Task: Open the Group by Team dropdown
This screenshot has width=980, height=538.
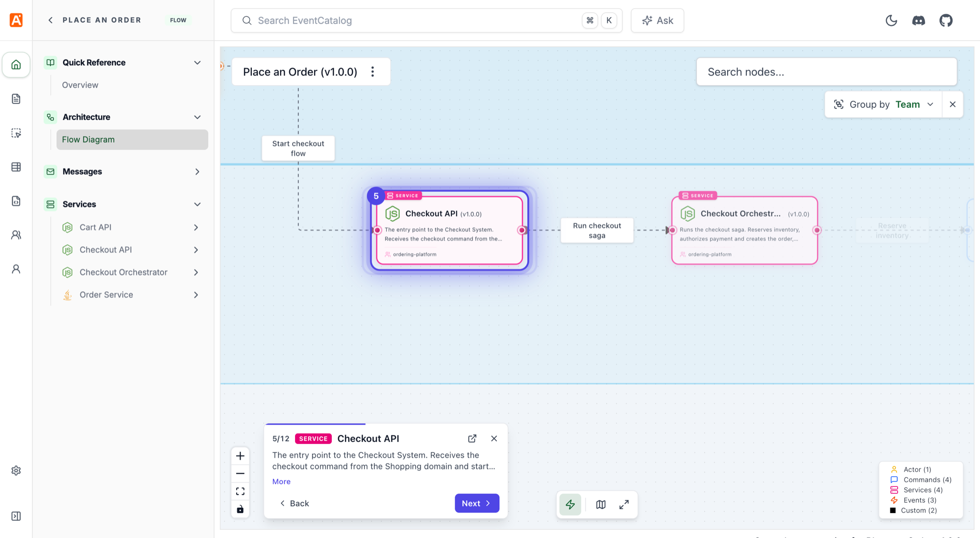Action: tap(883, 104)
